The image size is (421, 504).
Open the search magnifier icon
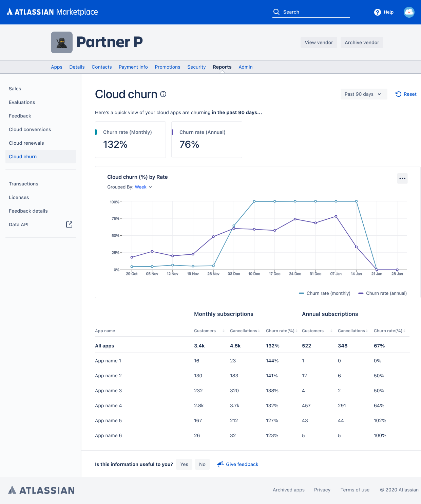tap(276, 12)
